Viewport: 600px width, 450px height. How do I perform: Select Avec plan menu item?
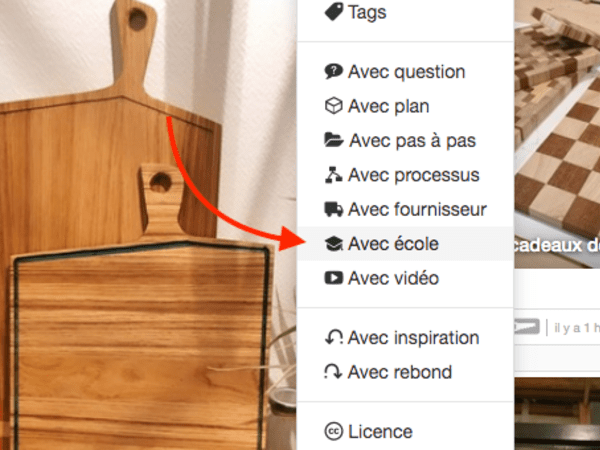click(406, 106)
